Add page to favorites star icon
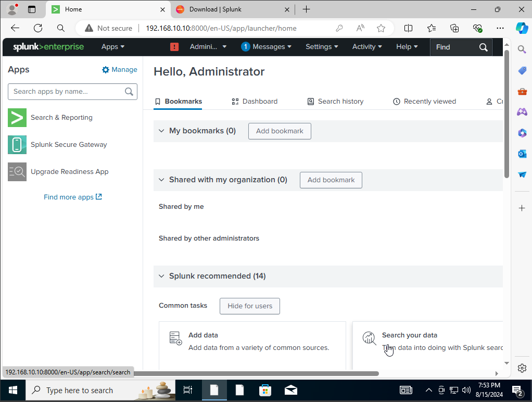The image size is (532, 402). (381, 28)
